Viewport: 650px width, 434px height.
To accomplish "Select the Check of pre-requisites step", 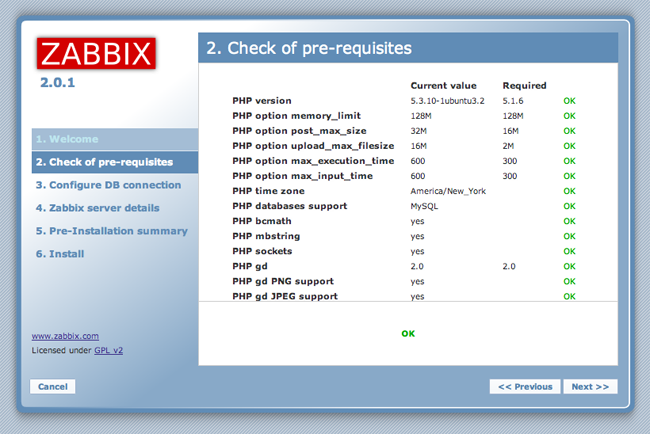I will (103, 161).
